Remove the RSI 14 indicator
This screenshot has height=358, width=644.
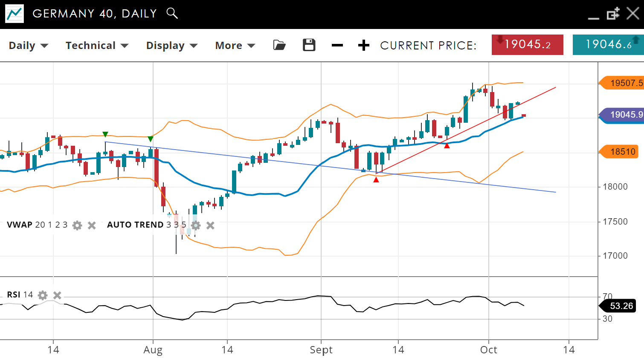click(x=58, y=295)
